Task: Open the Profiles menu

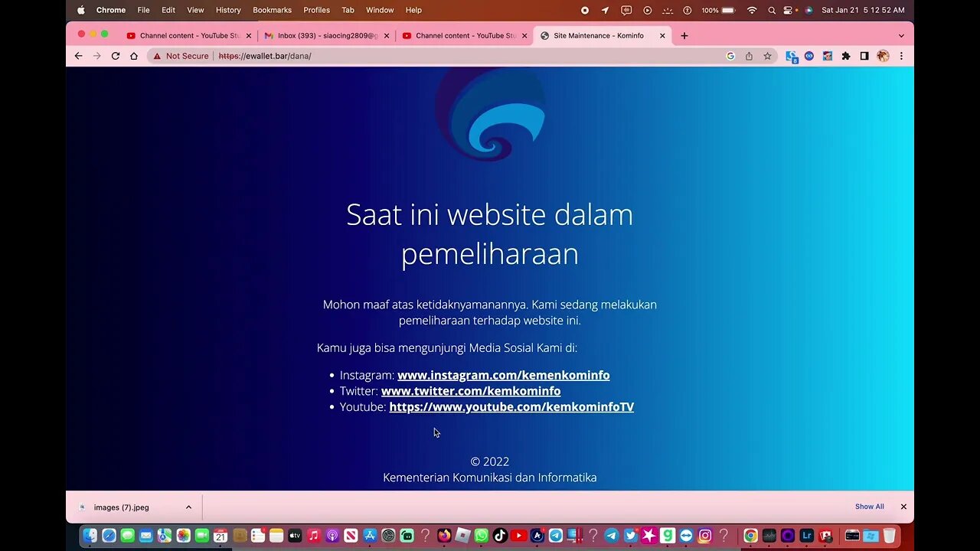Action: 316,10
